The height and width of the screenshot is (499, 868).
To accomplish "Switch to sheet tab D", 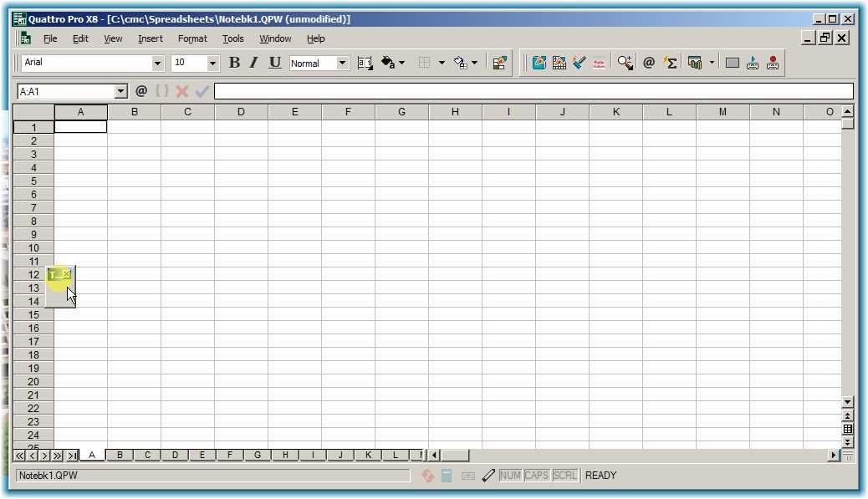I will [x=175, y=456].
